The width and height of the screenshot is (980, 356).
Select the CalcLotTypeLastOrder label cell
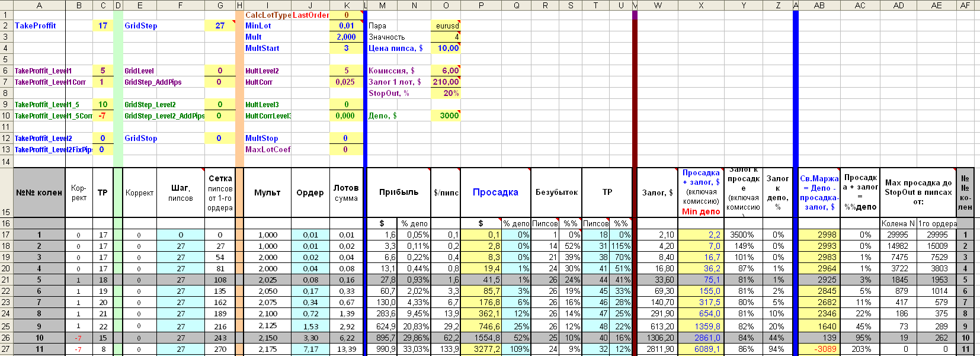(287, 15)
